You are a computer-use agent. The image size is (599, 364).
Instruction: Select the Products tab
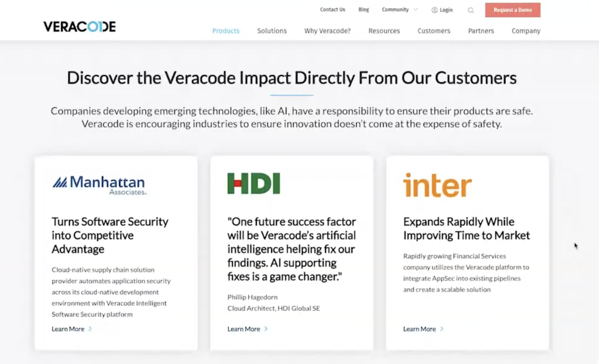tap(225, 30)
